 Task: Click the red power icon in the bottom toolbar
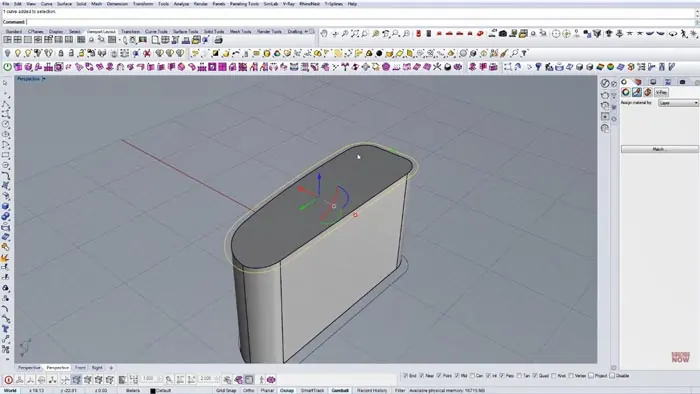click(x=8, y=380)
